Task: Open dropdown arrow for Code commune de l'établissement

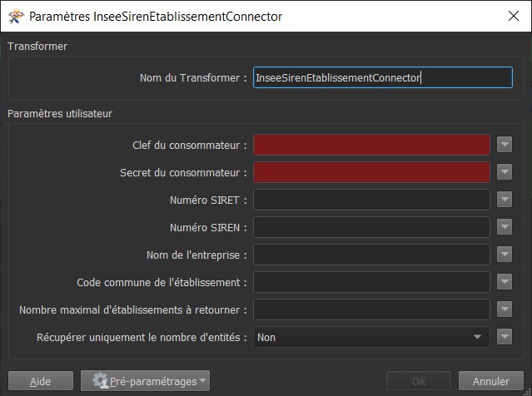Action: pyautogui.click(x=505, y=282)
